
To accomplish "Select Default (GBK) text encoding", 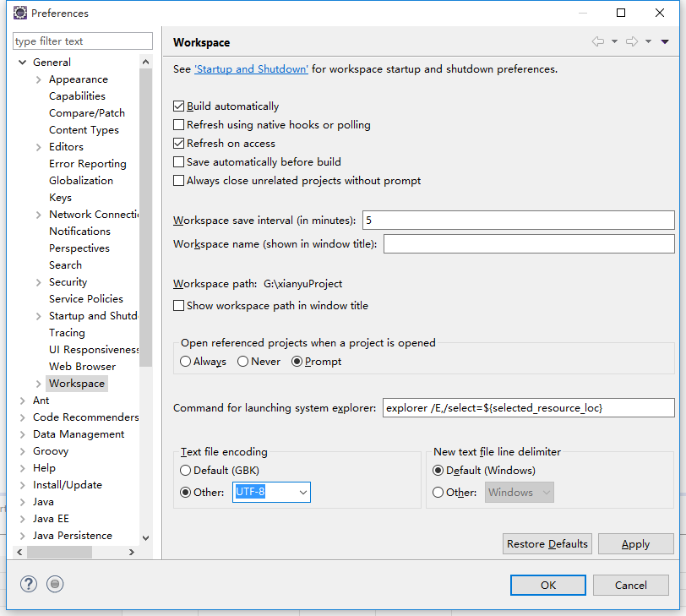I will (186, 471).
